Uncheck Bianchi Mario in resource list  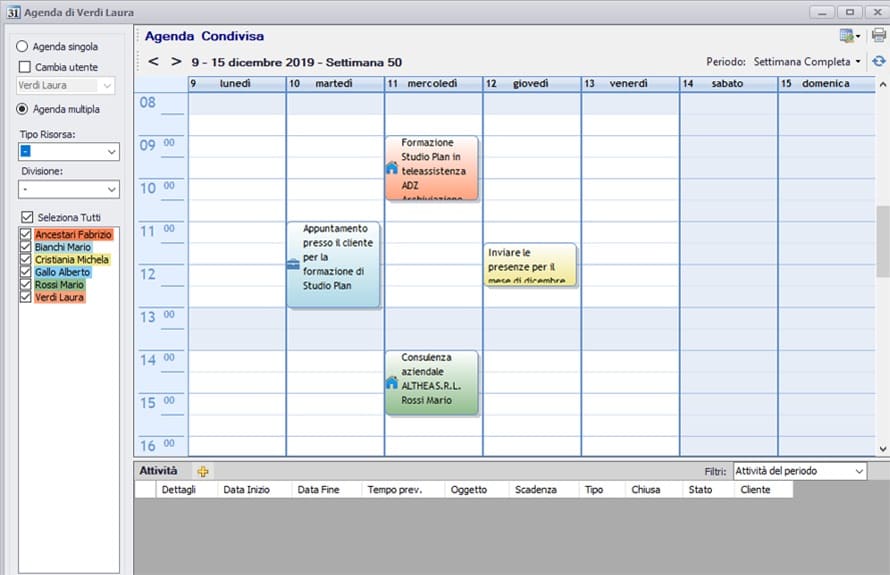(x=26, y=247)
